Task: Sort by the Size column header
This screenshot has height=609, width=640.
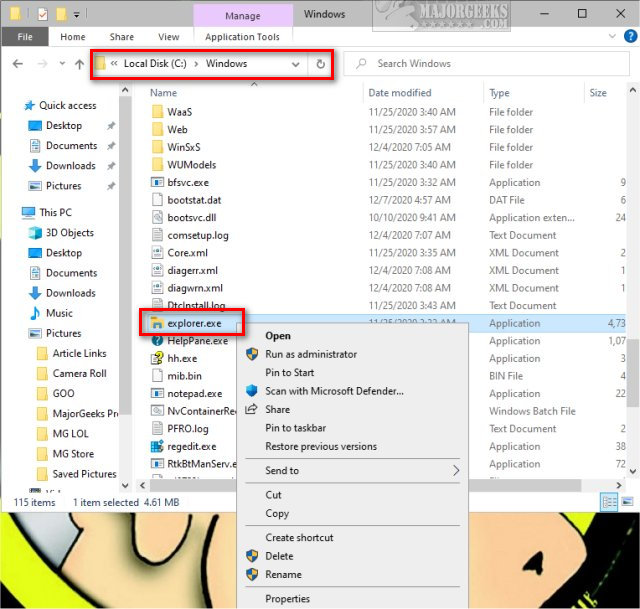Action: point(598,93)
